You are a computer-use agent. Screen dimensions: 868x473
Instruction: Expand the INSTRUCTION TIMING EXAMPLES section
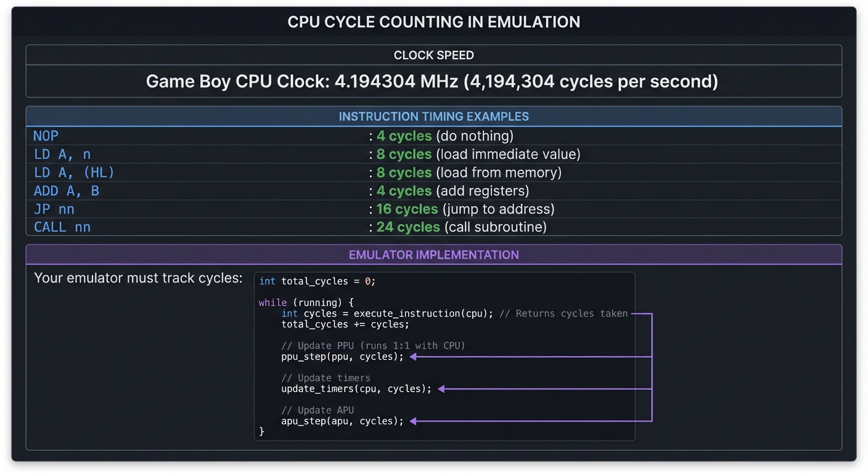coord(434,116)
